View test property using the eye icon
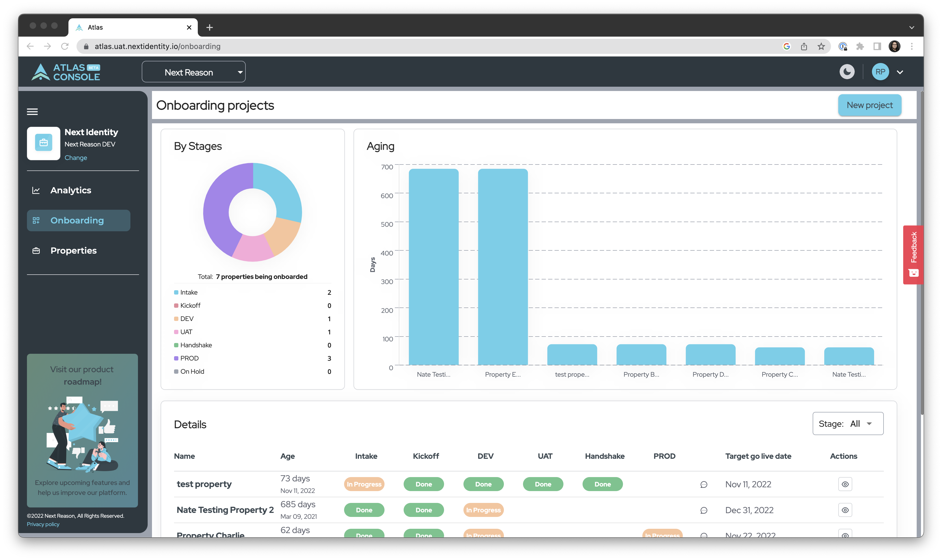 (845, 484)
